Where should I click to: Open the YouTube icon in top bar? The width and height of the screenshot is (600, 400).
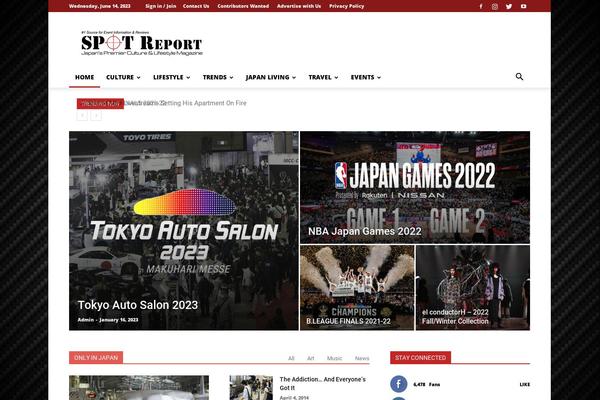523,7
